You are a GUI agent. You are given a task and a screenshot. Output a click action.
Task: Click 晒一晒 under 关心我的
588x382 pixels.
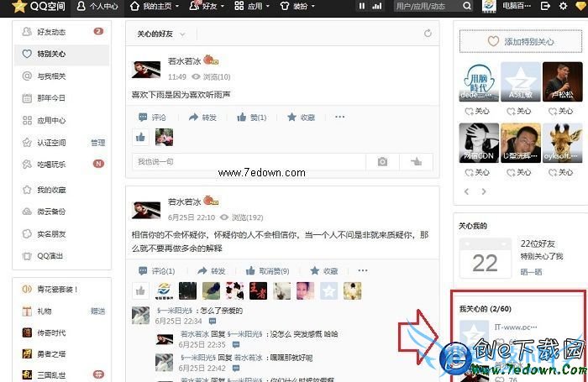coord(531,272)
